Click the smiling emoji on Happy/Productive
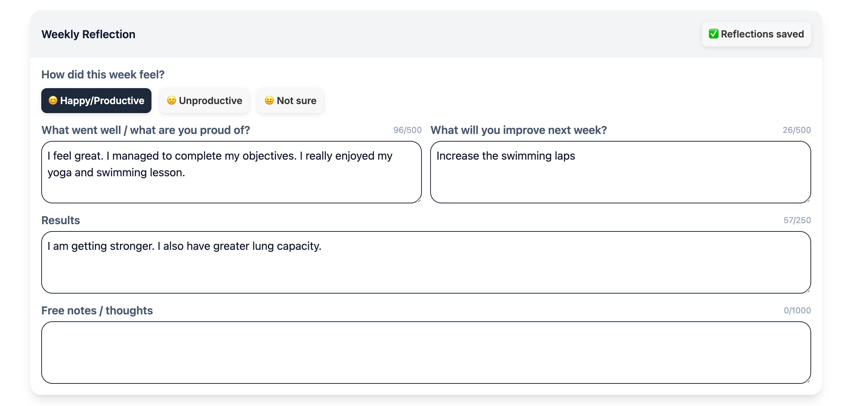 click(53, 101)
